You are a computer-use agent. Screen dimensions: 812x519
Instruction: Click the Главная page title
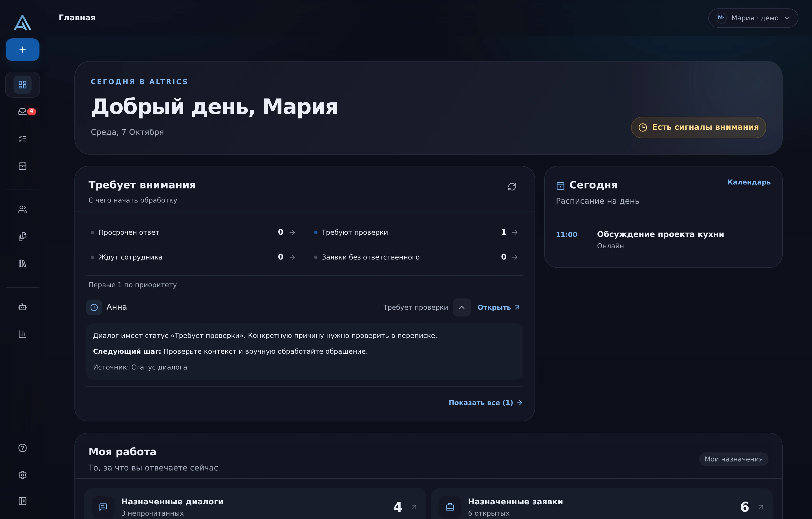click(77, 17)
